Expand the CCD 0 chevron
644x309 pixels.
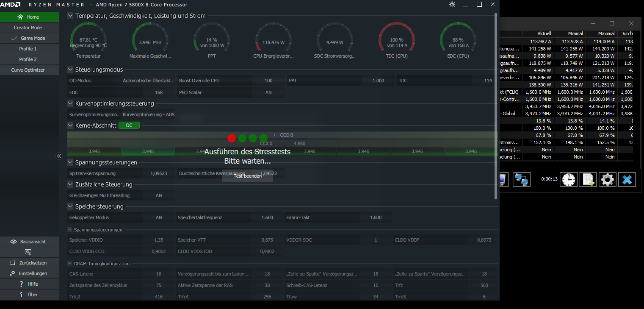point(274,135)
